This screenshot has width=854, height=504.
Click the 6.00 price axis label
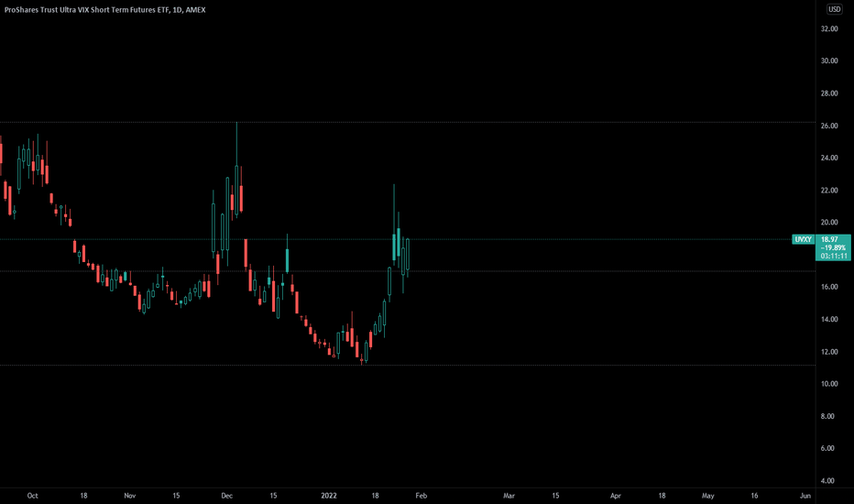pos(827,448)
